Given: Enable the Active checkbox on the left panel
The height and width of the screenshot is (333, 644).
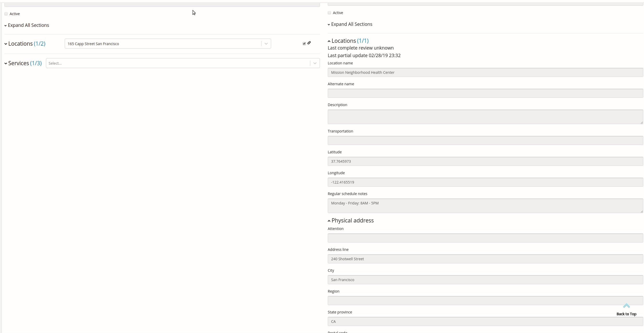Looking at the screenshot, I should [6, 14].
